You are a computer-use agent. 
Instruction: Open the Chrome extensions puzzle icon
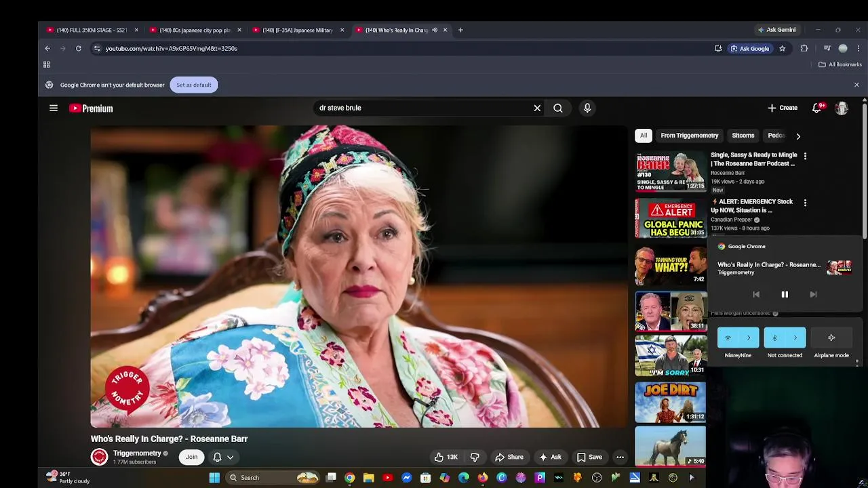tap(804, 48)
